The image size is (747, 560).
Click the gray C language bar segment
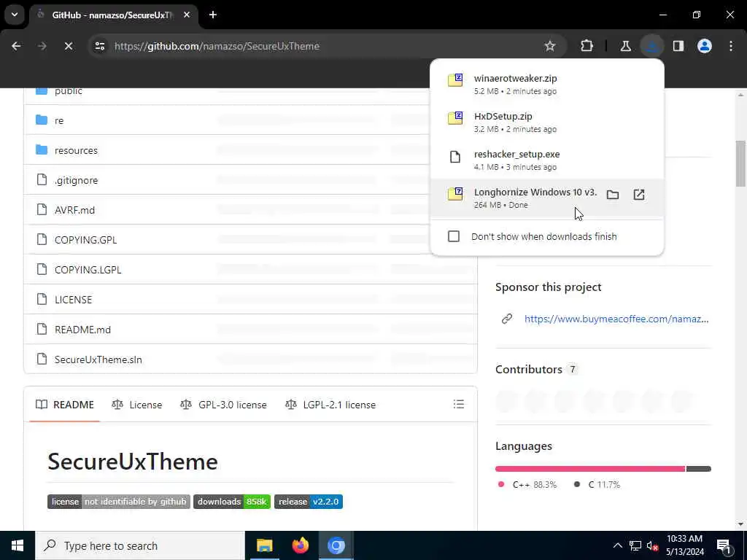pos(699,469)
